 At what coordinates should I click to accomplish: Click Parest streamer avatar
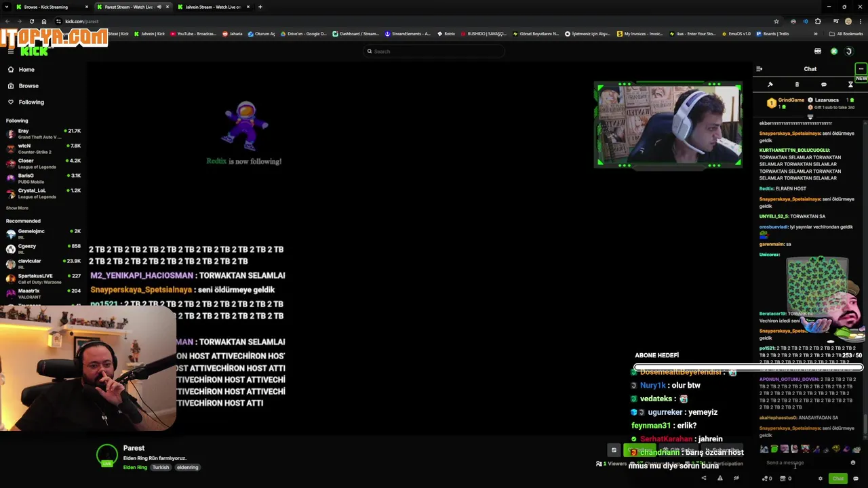(107, 456)
